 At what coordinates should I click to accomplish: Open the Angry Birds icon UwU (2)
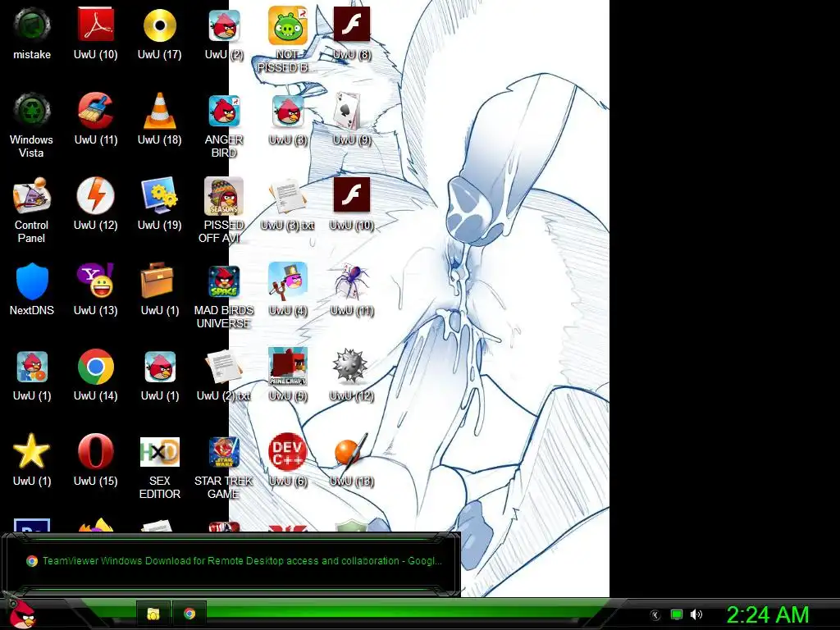tap(224, 33)
